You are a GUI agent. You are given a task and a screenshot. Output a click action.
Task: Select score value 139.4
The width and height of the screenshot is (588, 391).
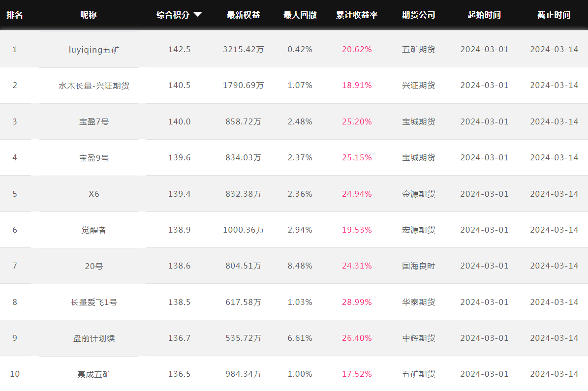pos(179,194)
